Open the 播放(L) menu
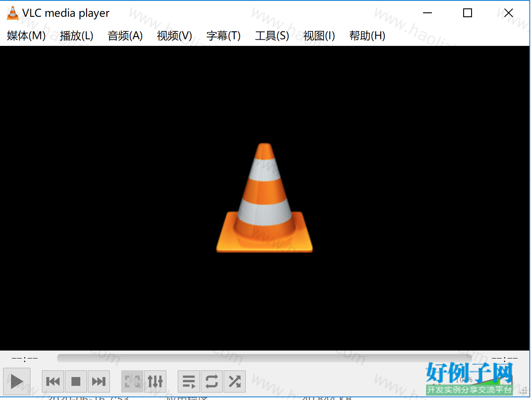This screenshot has height=400, width=532. click(x=77, y=36)
